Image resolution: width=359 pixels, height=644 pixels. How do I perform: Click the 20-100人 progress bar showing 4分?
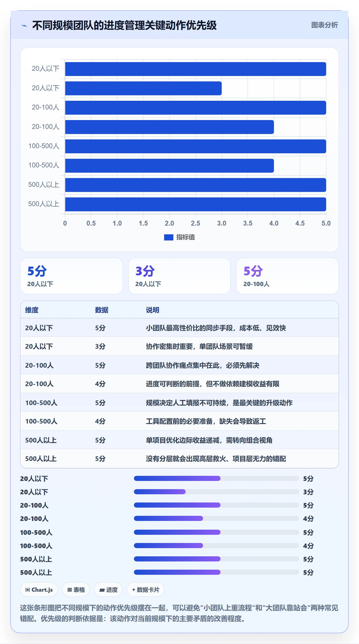tap(216, 518)
